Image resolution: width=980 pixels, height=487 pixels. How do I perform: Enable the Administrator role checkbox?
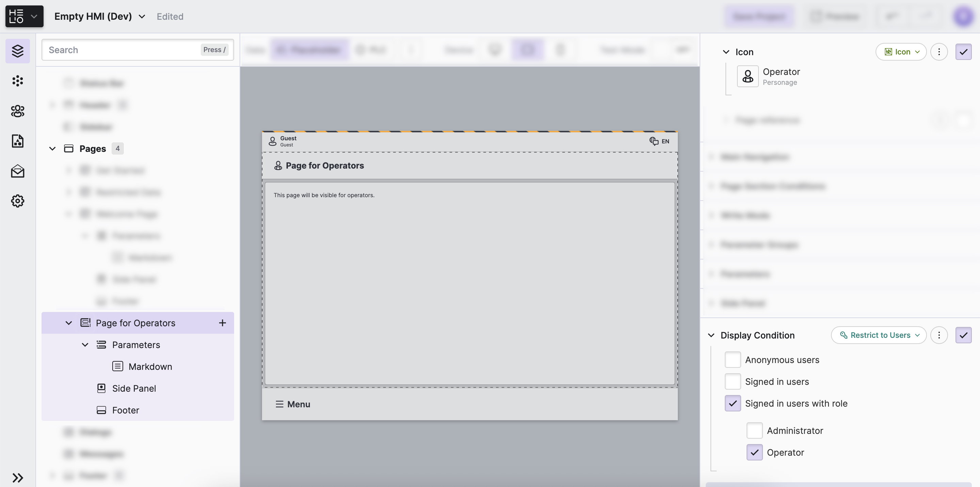pyautogui.click(x=754, y=430)
